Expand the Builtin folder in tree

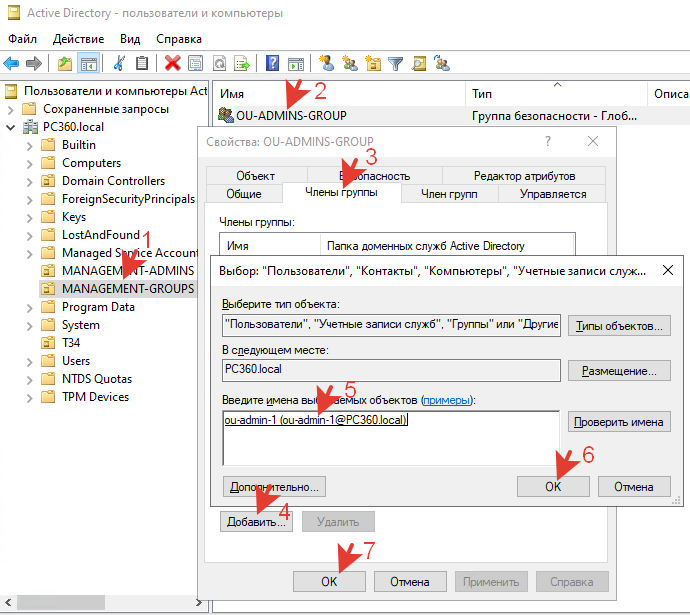pyautogui.click(x=30, y=145)
